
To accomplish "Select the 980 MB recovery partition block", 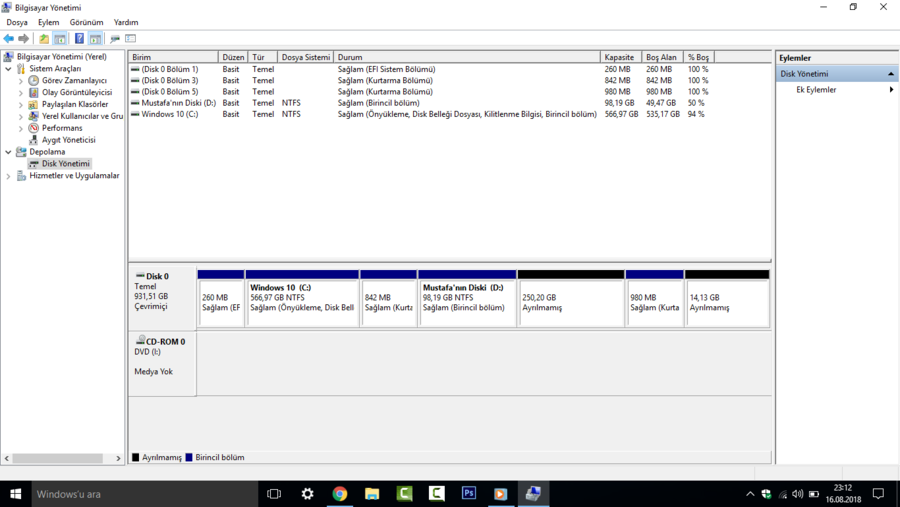I will [x=654, y=299].
